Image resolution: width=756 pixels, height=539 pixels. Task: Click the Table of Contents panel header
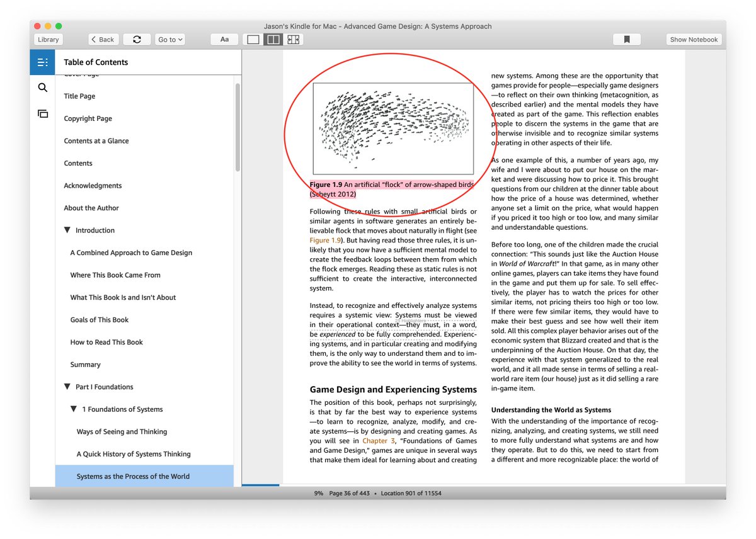click(x=96, y=62)
